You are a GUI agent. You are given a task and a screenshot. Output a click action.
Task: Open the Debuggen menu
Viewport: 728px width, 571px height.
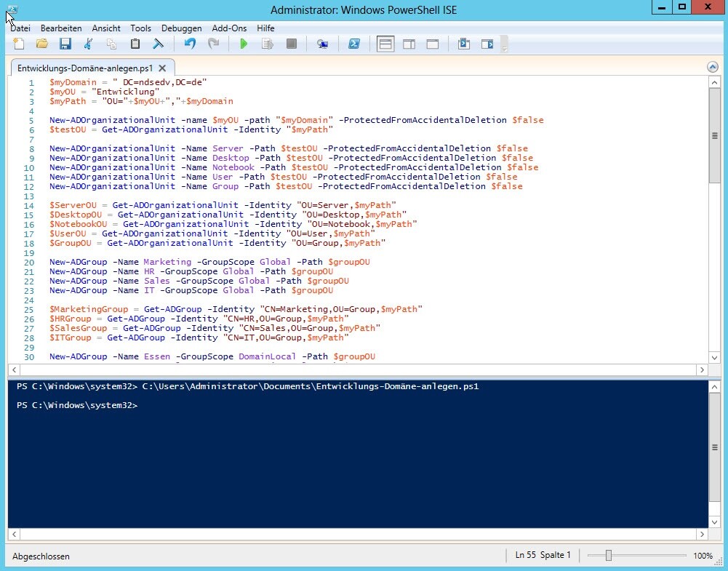click(x=181, y=28)
